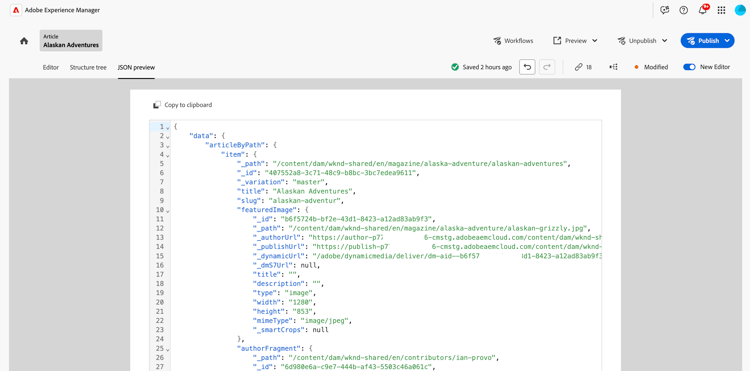Collapse "authorFragment" fold on line 25
This screenshot has width=750, height=371.
click(168, 349)
